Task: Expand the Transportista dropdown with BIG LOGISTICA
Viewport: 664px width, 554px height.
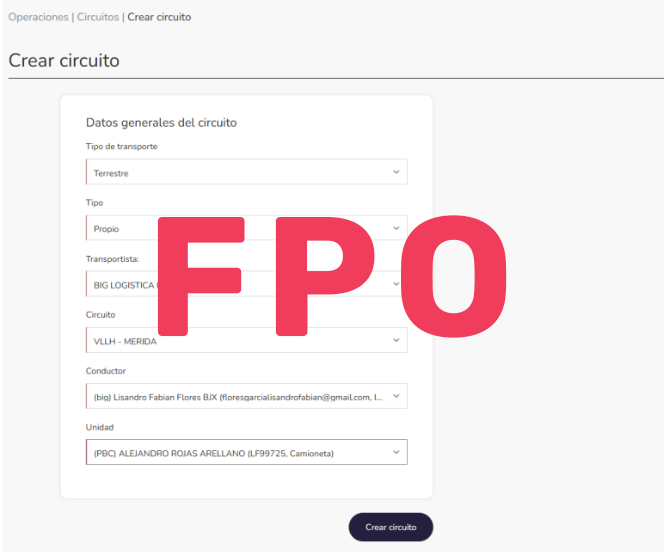Action: point(120,285)
